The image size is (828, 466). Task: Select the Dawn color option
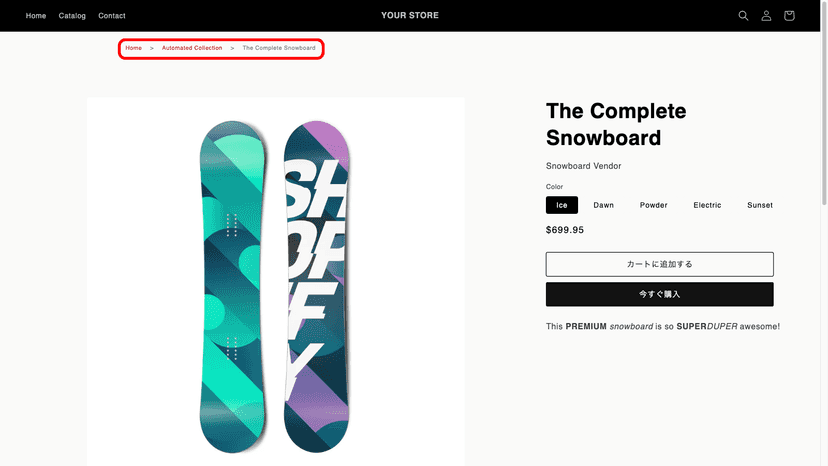pyautogui.click(x=604, y=205)
